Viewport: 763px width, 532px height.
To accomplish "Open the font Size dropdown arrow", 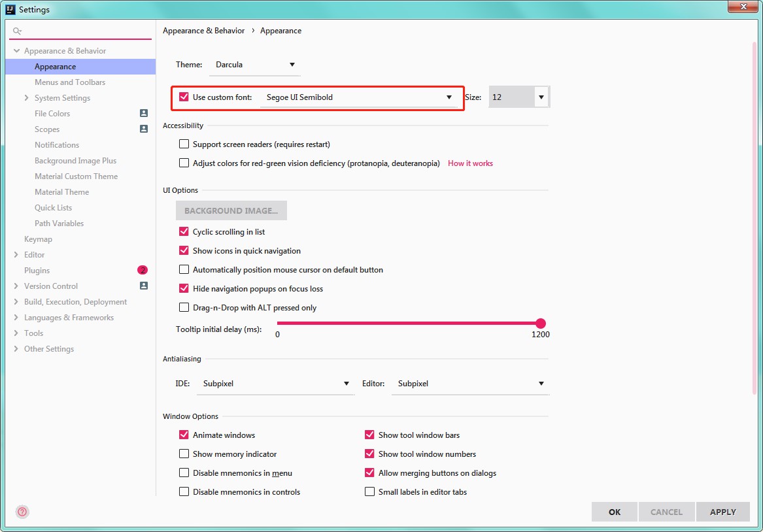I will click(541, 97).
